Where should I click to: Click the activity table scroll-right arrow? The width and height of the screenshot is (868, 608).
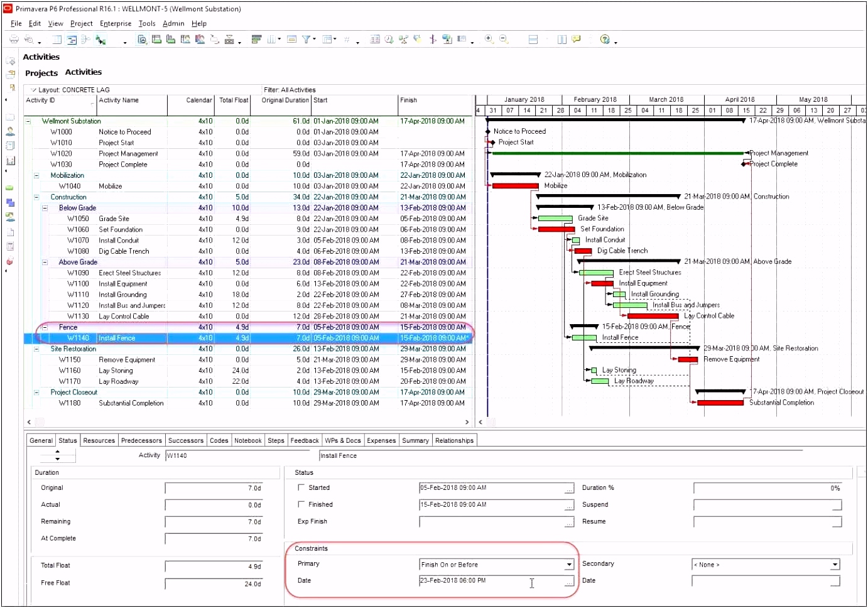click(x=466, y=422)
